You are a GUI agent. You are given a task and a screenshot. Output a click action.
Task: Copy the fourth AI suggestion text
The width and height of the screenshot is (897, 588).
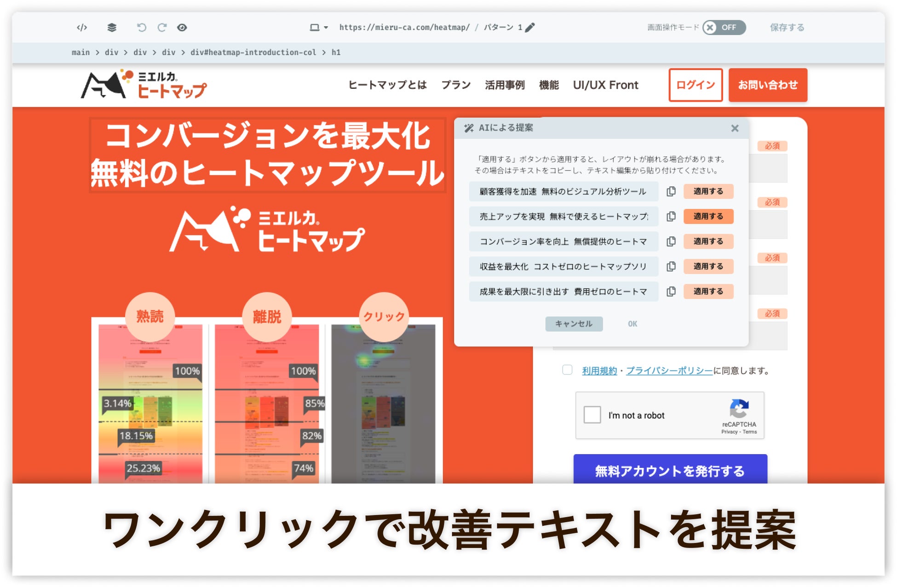tap(671, 266)
